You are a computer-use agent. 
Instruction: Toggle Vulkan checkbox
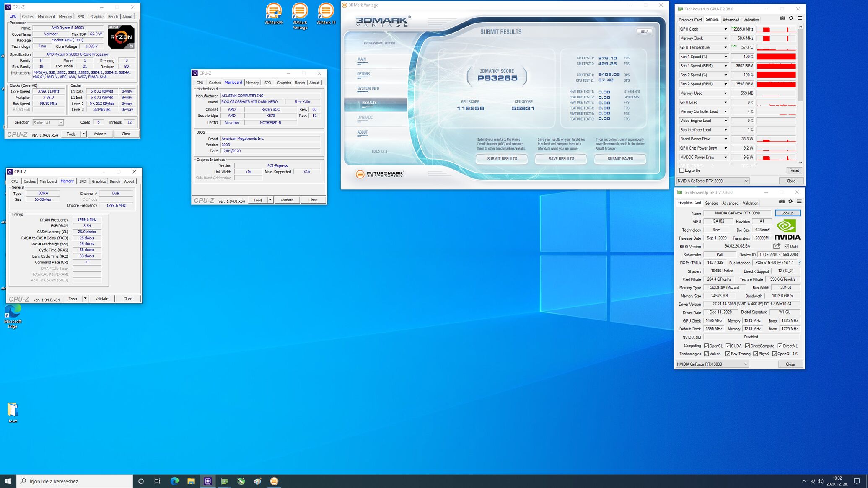[x=706, y=354]
